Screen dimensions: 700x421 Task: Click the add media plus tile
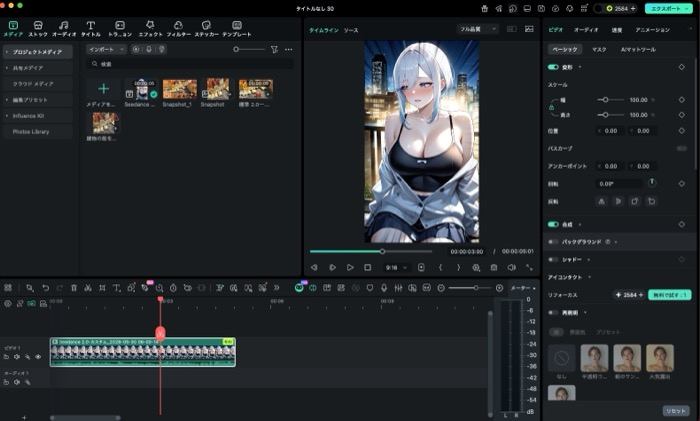[x=103, y=89]
